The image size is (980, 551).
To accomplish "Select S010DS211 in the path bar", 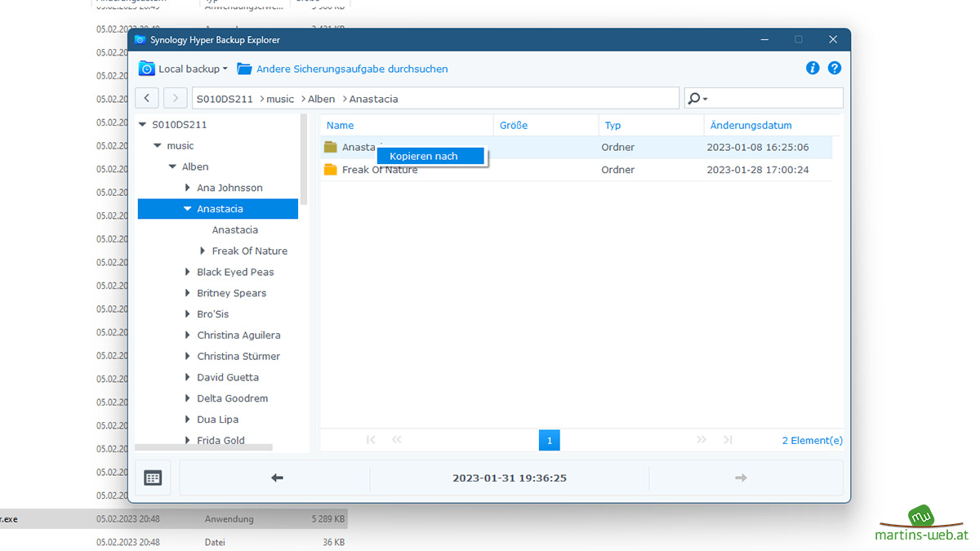I will [225, 99].
